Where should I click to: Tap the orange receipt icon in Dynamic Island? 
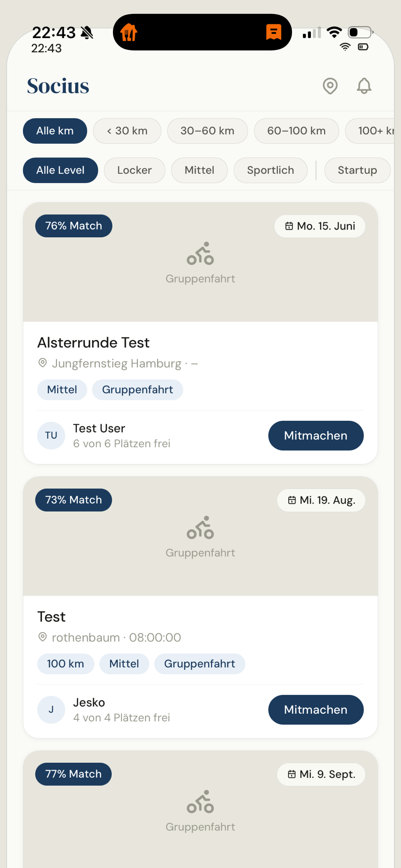click(x=273, y=32)
